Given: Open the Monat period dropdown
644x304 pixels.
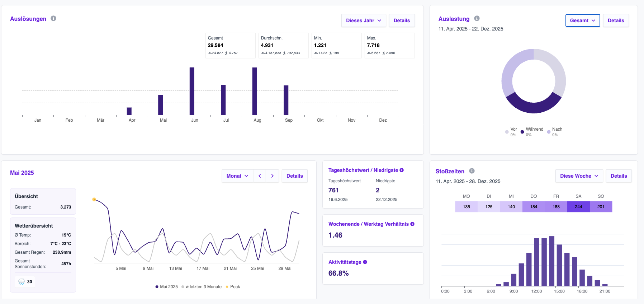Looking at the screenshot, I should click(x=237, y=176).
